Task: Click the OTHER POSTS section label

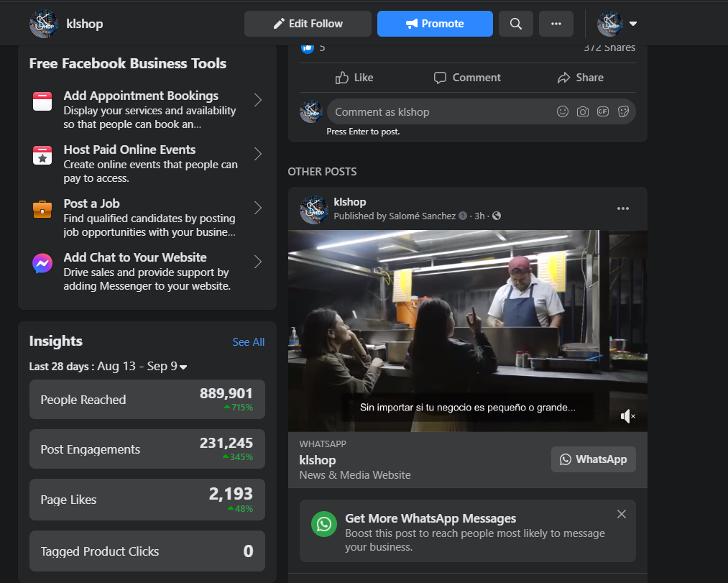Action: (322, 172)
